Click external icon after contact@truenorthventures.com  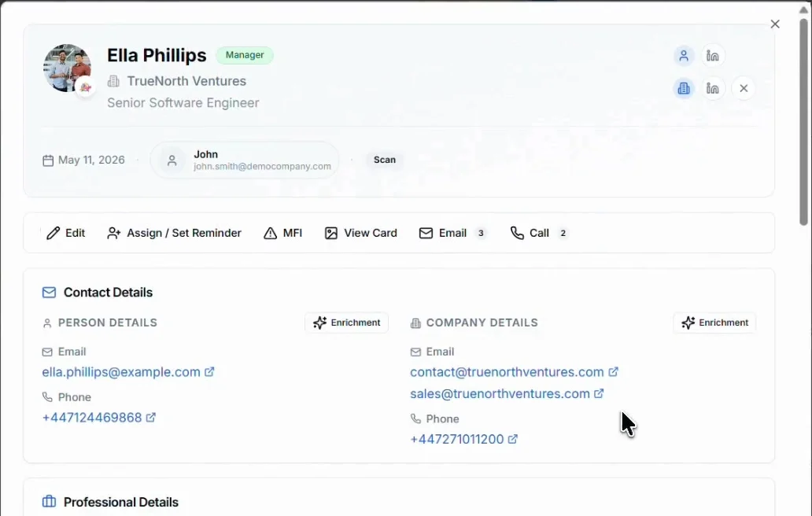coord(613,371)
